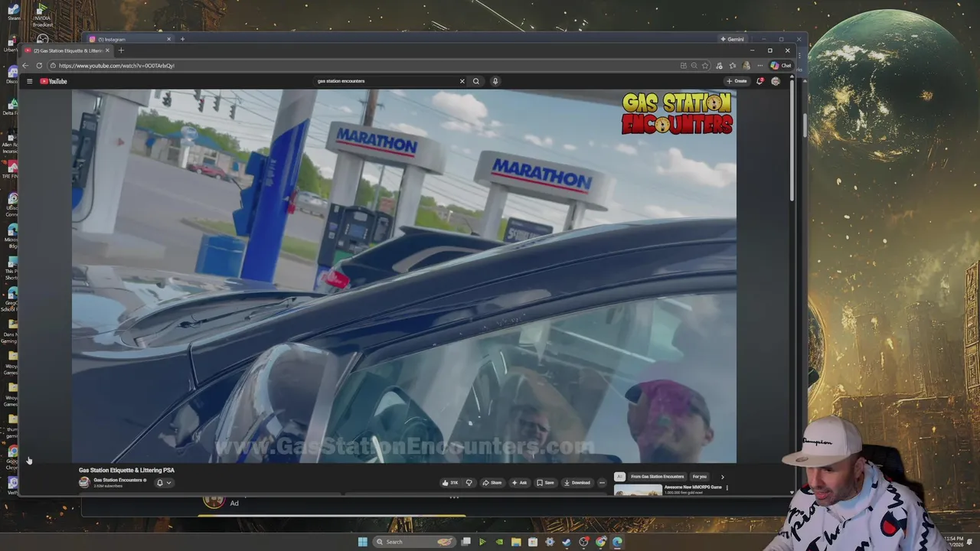980x551 pixels.
Task: Start voice search with the microphone
Action: (495, 81)
